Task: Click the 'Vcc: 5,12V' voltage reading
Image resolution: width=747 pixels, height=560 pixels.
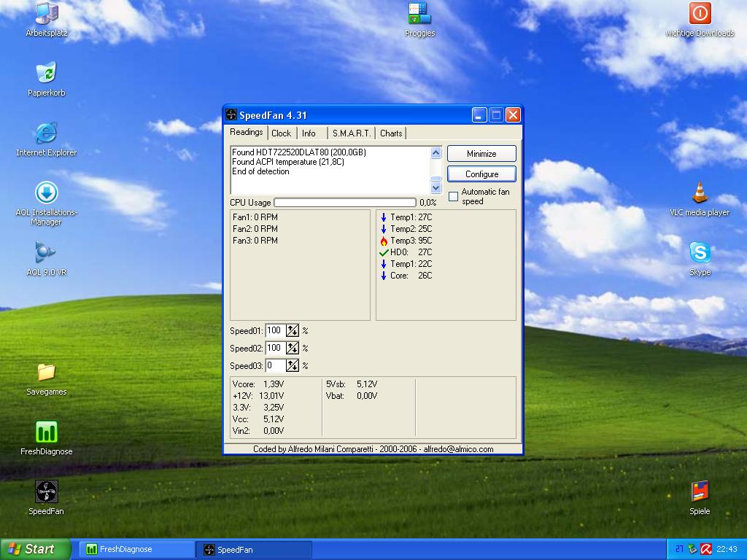Action: pos(258,419)
